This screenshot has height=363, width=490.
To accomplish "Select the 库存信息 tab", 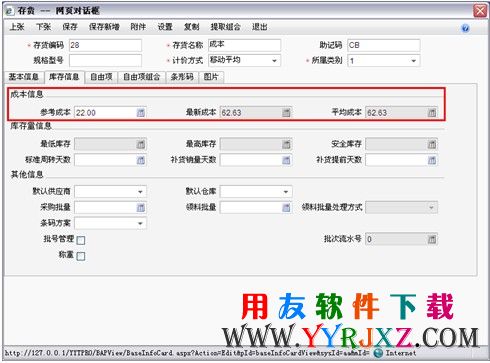I will 64,77.
